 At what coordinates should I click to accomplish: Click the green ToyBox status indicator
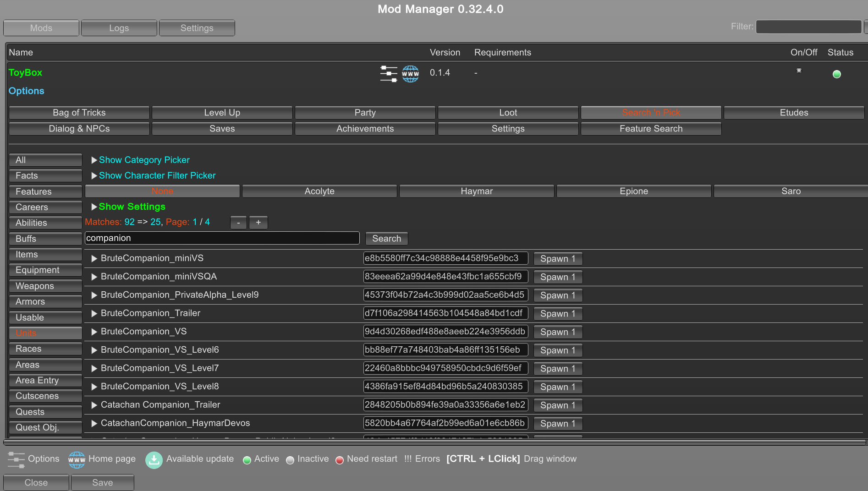coord(836,74)
